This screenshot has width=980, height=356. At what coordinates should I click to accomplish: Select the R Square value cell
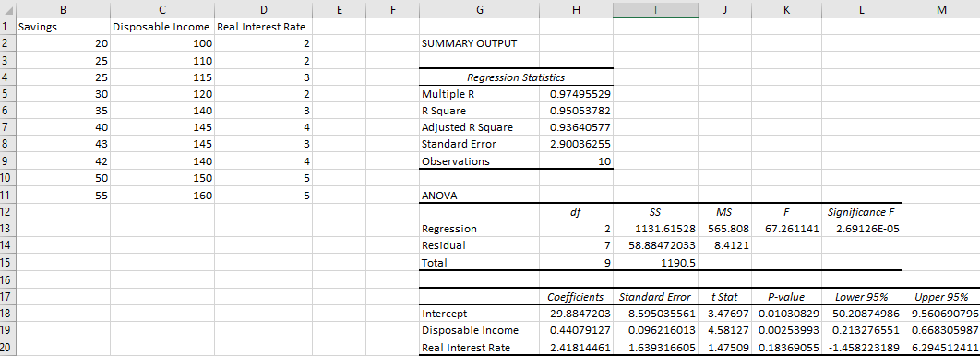576,112
